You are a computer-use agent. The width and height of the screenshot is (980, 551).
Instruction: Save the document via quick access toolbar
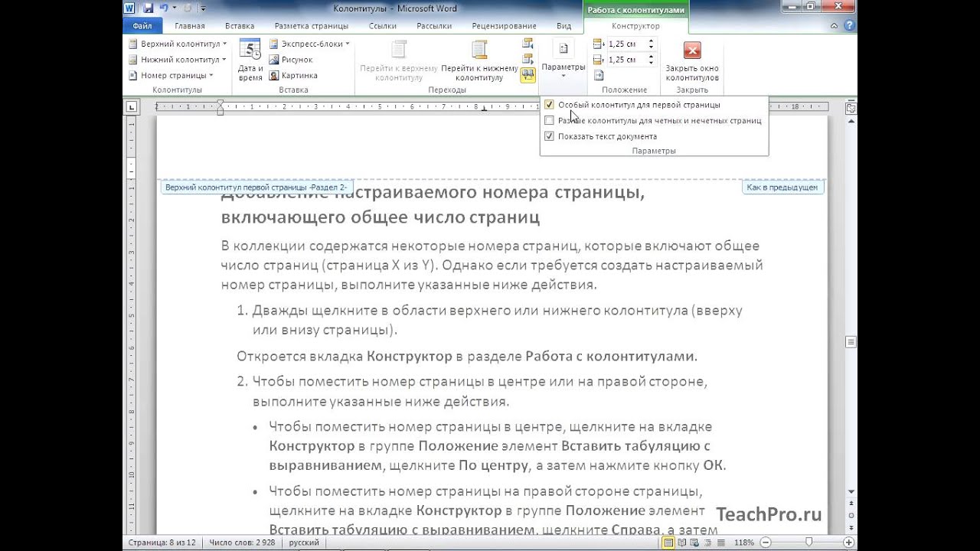tap(148, 8)
